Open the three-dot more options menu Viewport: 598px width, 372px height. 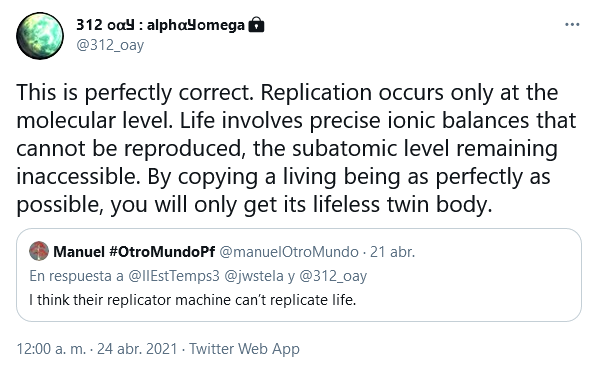572,25
